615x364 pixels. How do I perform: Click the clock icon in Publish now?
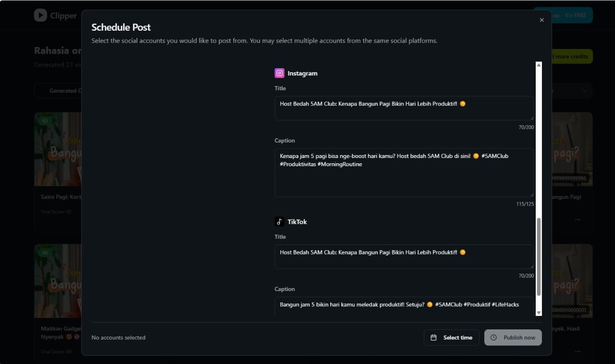pos(493,338)
